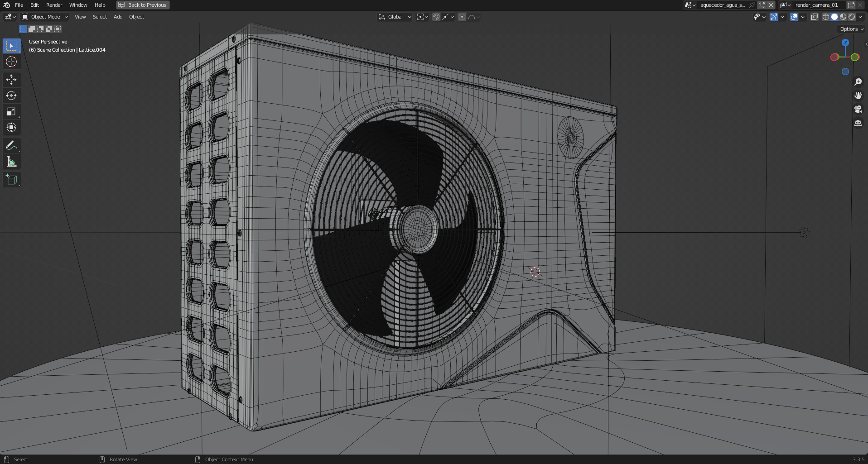Open the Global transform orientation dropdown
The height and width of the screenshot is (464, 868).
pyautogui.click(x=395, y=17)
